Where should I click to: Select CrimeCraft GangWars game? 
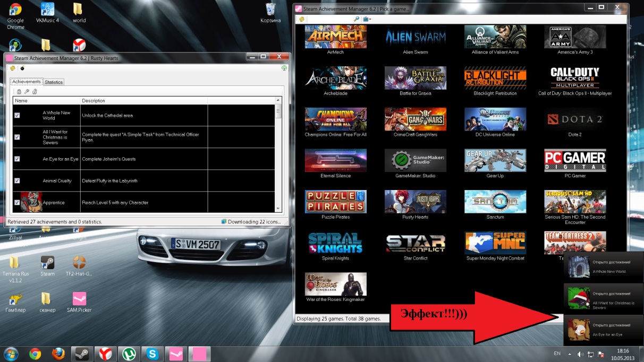click(415, 119)
